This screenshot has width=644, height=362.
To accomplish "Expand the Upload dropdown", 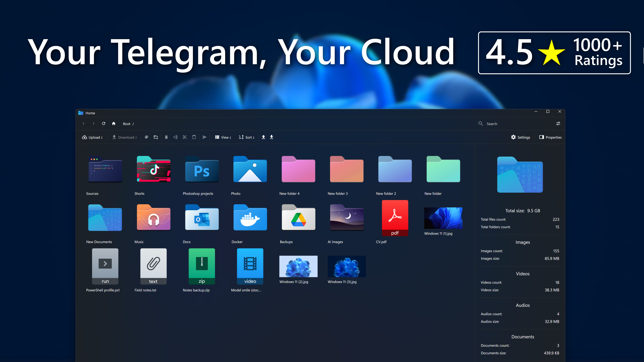I will [x=92, y=137].
